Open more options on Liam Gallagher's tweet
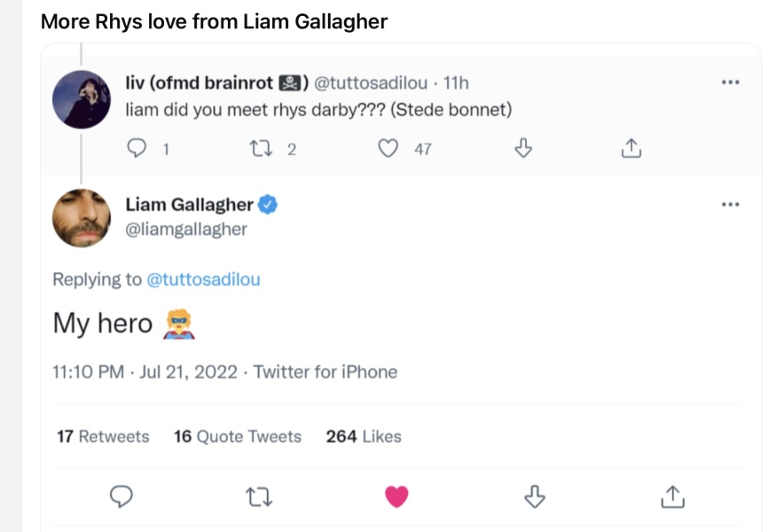The width and height of the screenshot is (776, 532). coord(730,205)
